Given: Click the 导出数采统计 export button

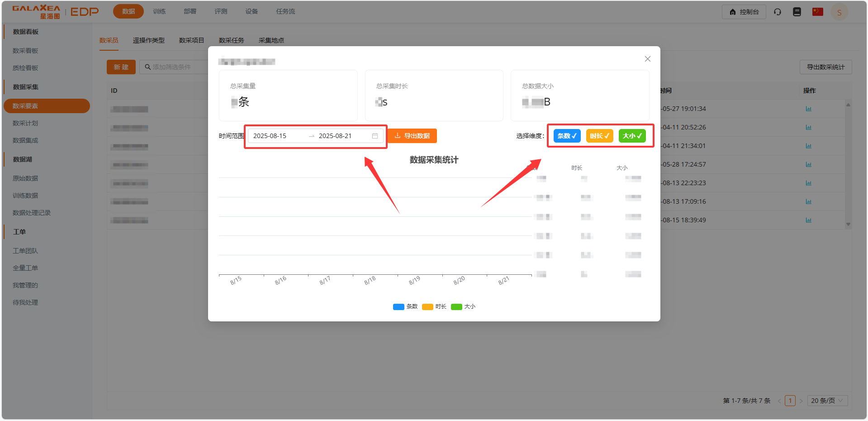Looking at the screenshot, I should coord(825,67).
